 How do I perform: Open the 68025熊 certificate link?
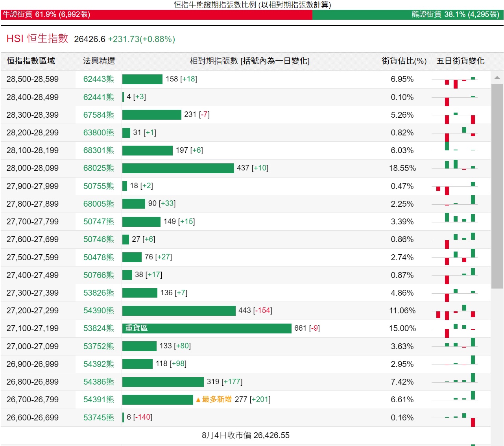click(x=98, y=168)
